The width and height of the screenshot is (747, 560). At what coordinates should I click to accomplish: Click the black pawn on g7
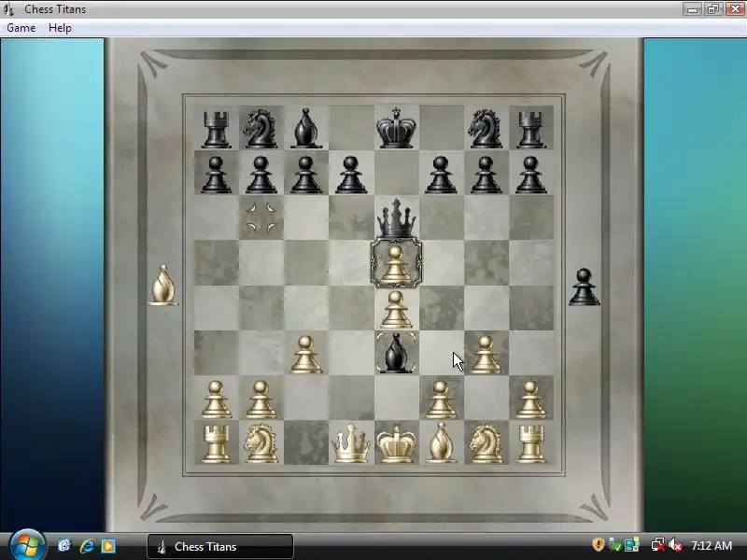click(x=486, y=175)
